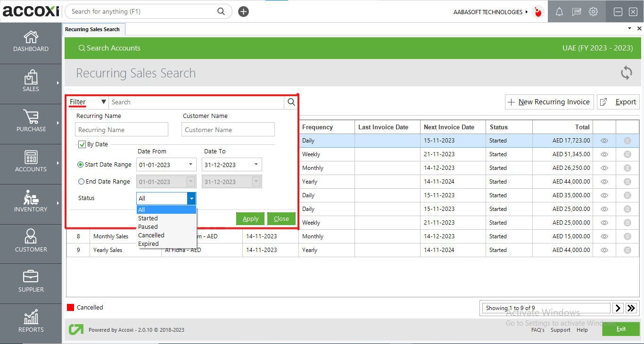
Task: Switch to the Recurring Sales Search tab
Action: click(93, 29)
